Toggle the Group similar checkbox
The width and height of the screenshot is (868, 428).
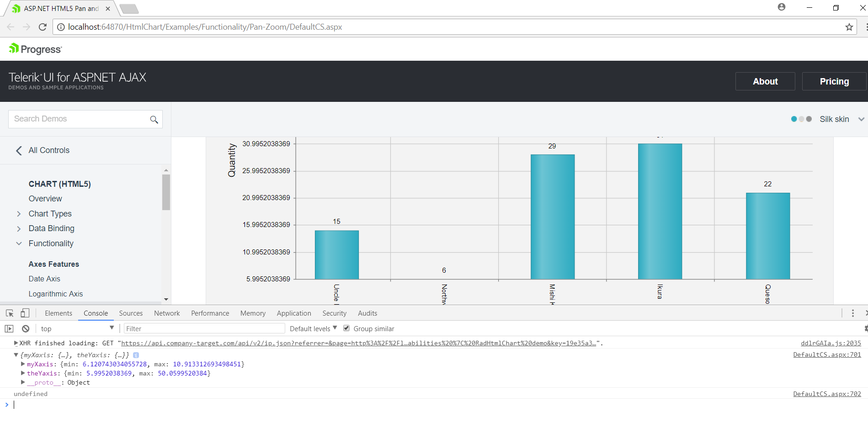point(346,328)
